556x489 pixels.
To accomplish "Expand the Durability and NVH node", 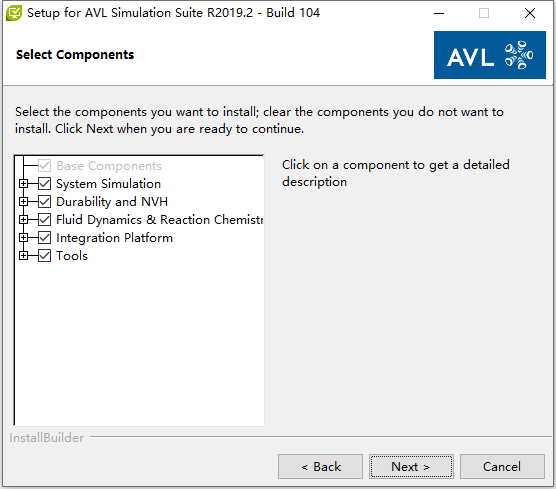I will point(23,202).
